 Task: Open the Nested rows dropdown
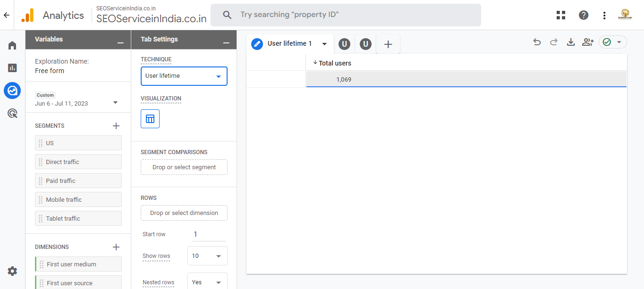[207, 282]
